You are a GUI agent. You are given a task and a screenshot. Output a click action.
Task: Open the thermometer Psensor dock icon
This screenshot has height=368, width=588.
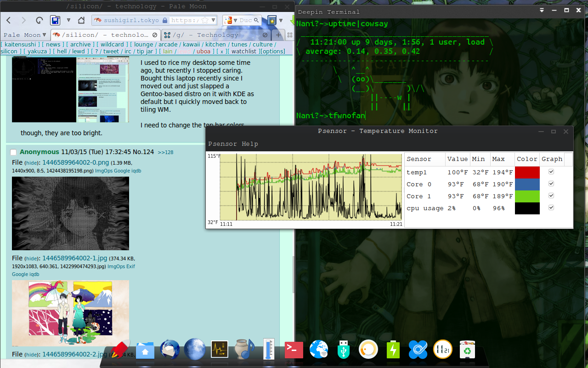coord(269,350)
